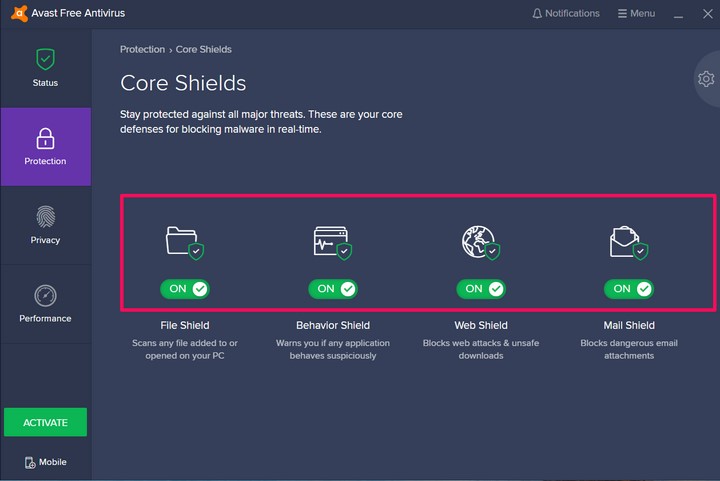Click the Mail Shield envelope icon
The height and width of the screenshot is (481, 720).
(629, 242)
